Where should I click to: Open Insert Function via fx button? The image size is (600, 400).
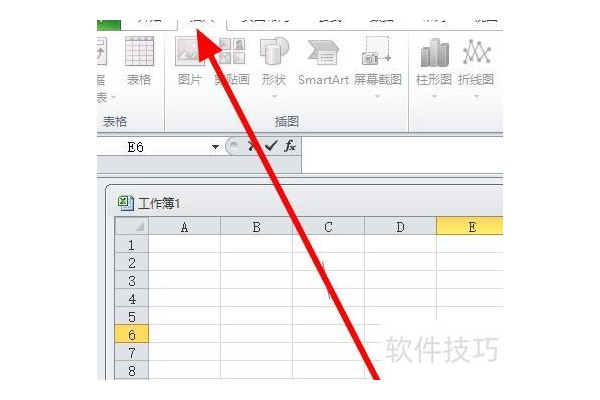tap(290, 146)
